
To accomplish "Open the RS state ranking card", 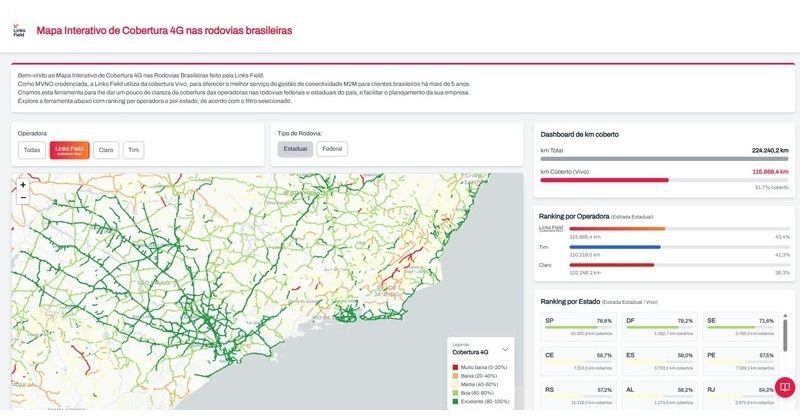I will point(579,395).
